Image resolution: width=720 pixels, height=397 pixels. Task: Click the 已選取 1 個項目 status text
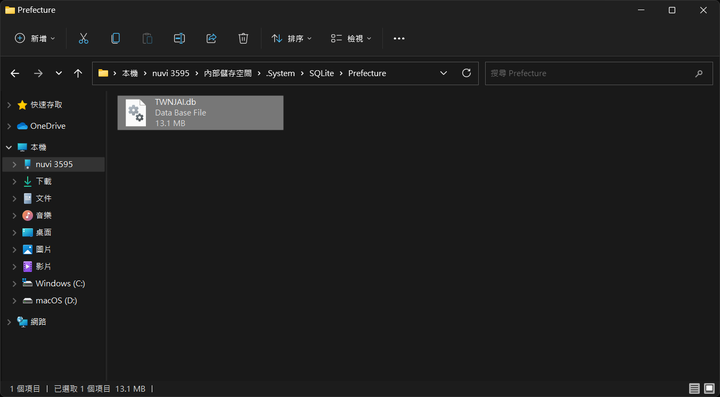point(82,389)
